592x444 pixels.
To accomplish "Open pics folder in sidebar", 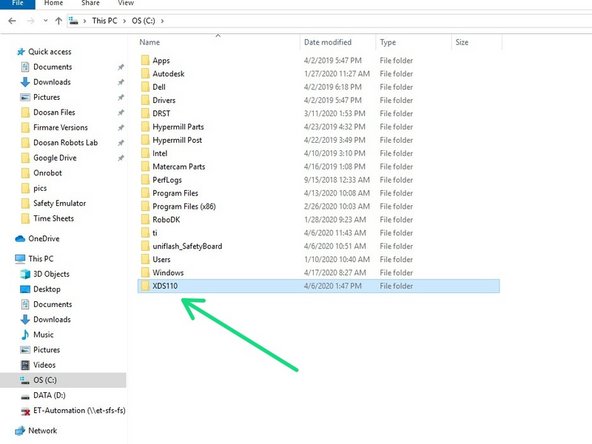I will [40, 188].
